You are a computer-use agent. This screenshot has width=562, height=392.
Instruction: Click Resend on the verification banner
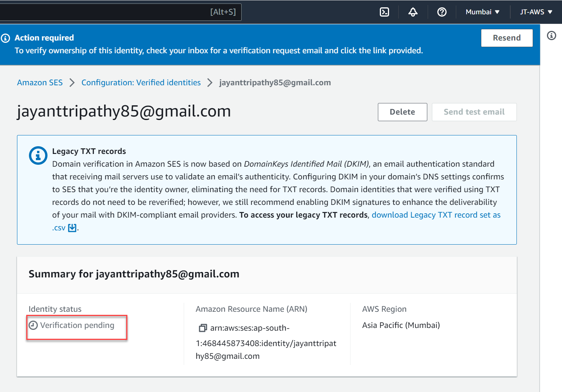[507, 38]
